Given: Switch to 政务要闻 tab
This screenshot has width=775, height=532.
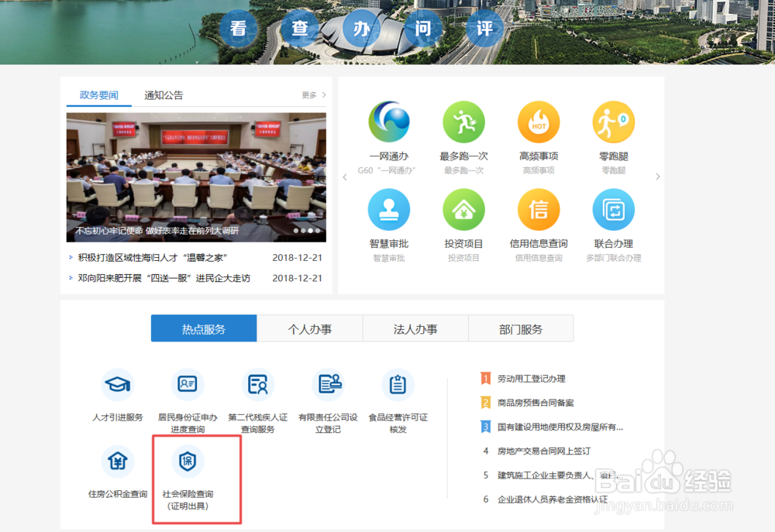Looking at the screenshot, I should click(99, 94).
